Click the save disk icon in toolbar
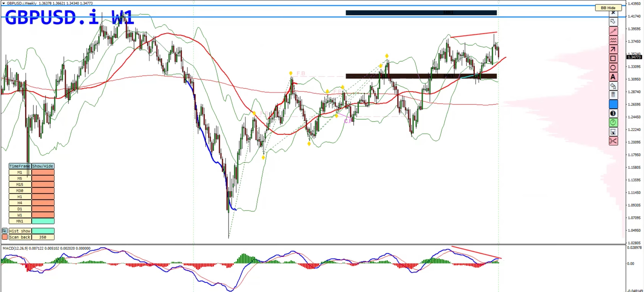Image resolution: width=644 pixels, height=292 pixels. 613,132
